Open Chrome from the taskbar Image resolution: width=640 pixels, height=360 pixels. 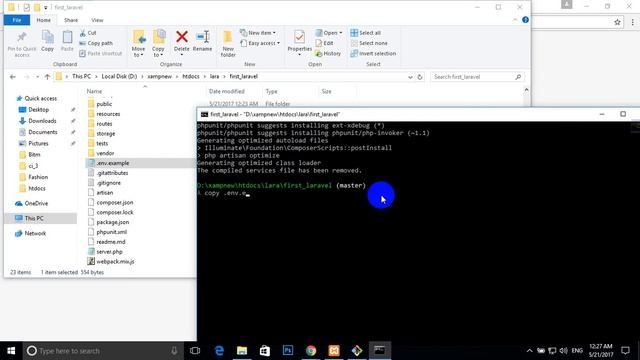[311, 351]
